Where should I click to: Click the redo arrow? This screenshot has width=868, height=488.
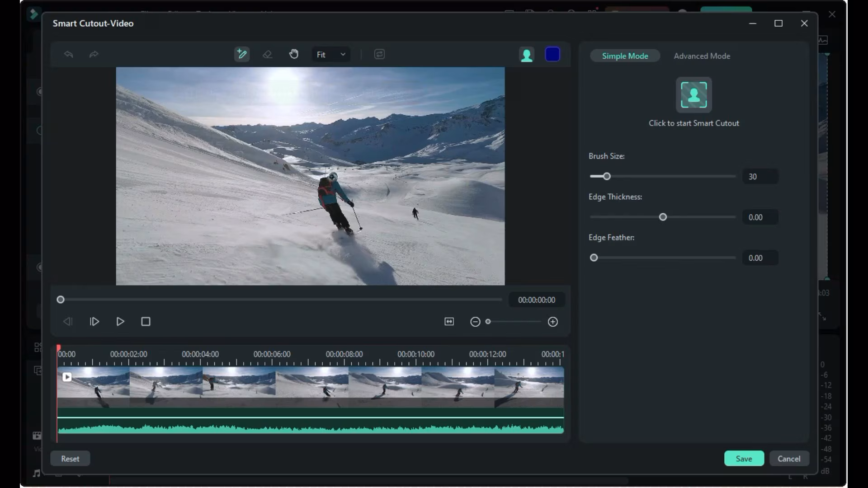point(94,54)
